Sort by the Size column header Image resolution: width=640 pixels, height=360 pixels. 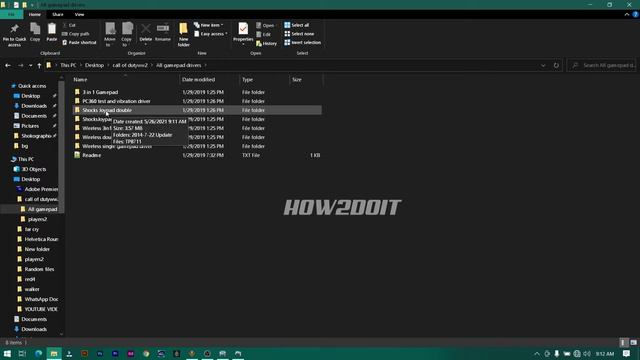306,80
